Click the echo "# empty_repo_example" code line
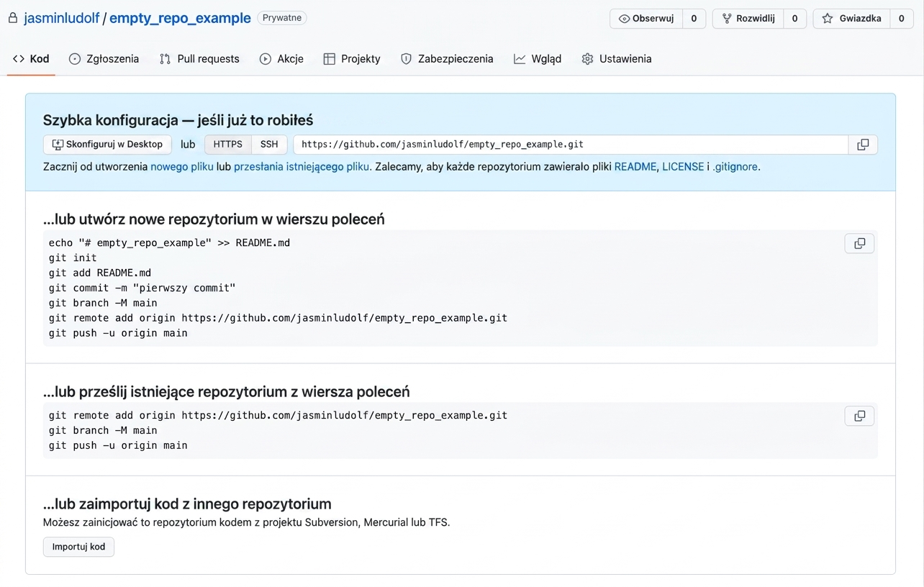This screenshot has height=587, width=924. coord(169,243)
